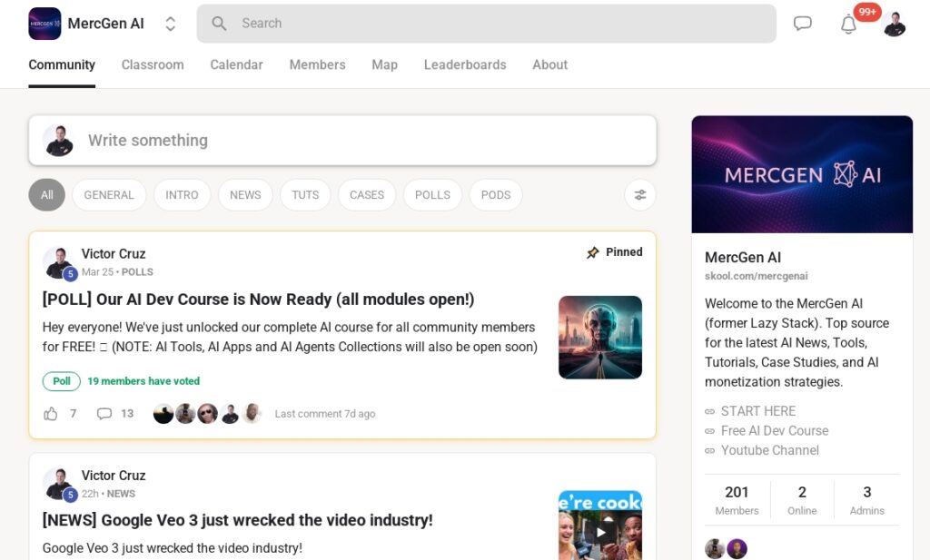Click 'Last comment 7d ago' text
This screenshot has height=560, width=930.
[325, 414]
